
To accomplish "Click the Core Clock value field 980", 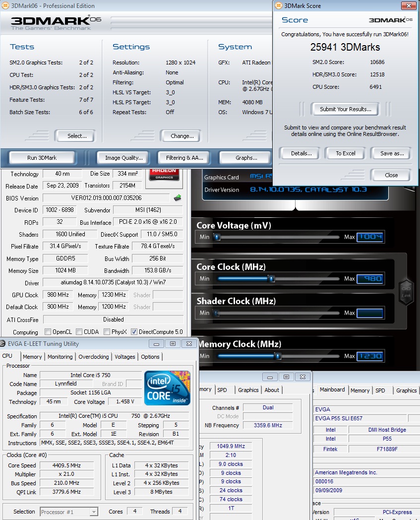I will (370, 278).
